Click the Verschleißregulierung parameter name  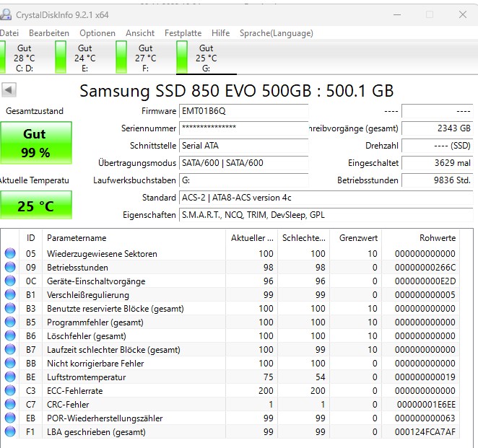point(88,295)
